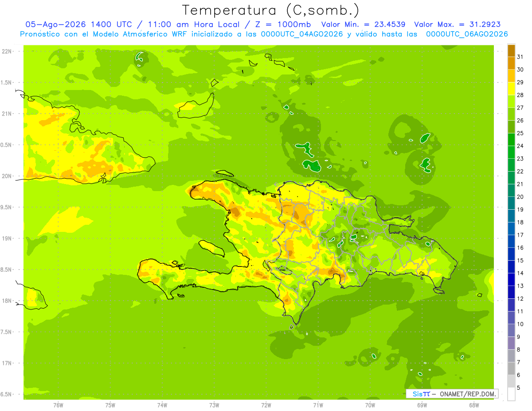Click the '8.5N' latitude label
This screenshot has height=411, width=532.
[x=6, y=270]
